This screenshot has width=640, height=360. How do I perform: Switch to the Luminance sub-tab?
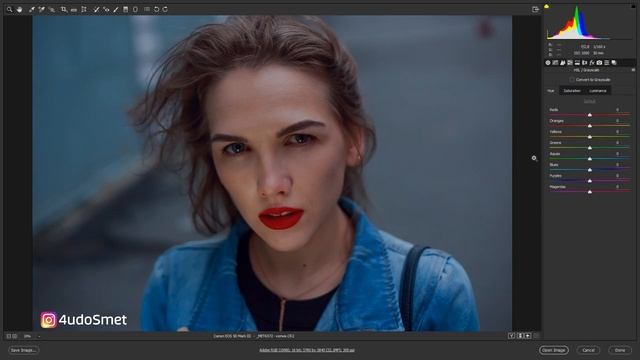click(598, 91)
